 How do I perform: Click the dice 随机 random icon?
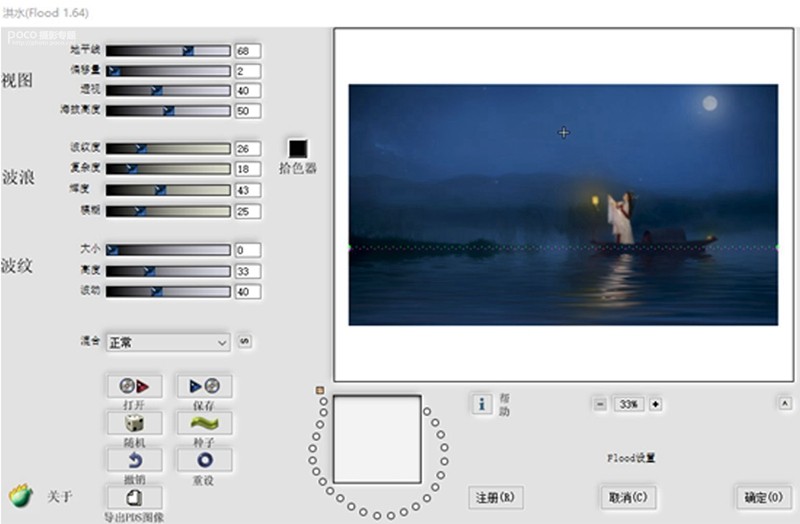[x=135, y=423]
